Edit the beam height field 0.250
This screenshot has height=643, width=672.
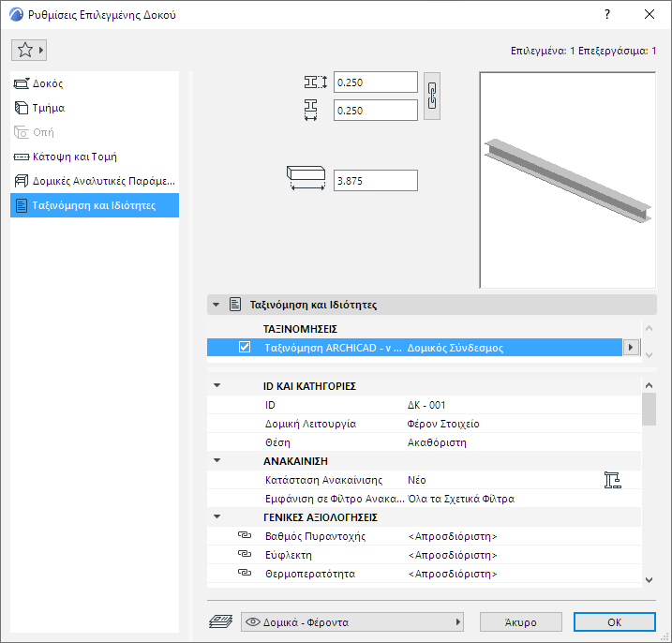[x=376, y=82]
